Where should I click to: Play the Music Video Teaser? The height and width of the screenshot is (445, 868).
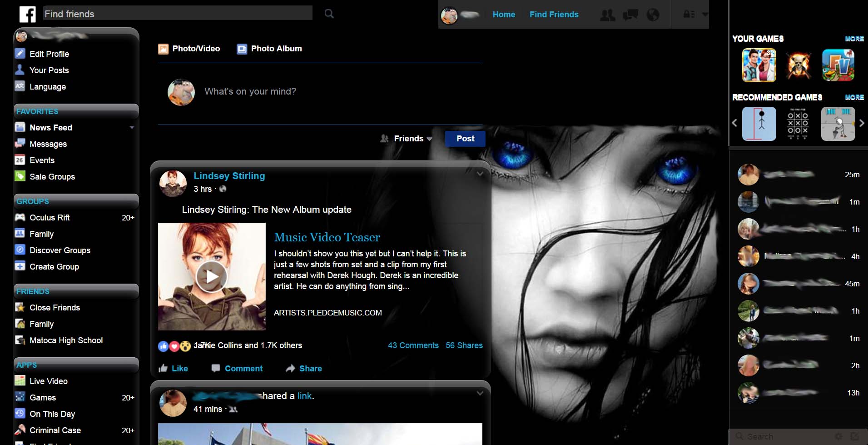212,276
